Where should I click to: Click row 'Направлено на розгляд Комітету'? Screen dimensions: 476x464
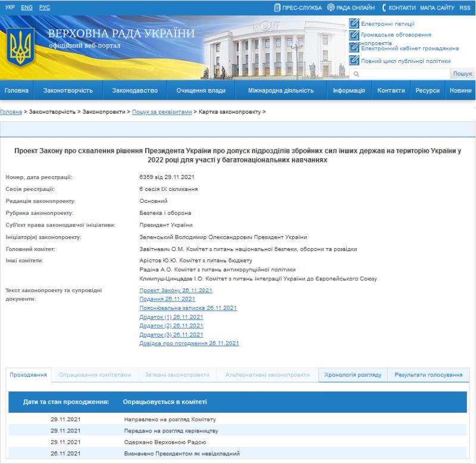(237, 419)
